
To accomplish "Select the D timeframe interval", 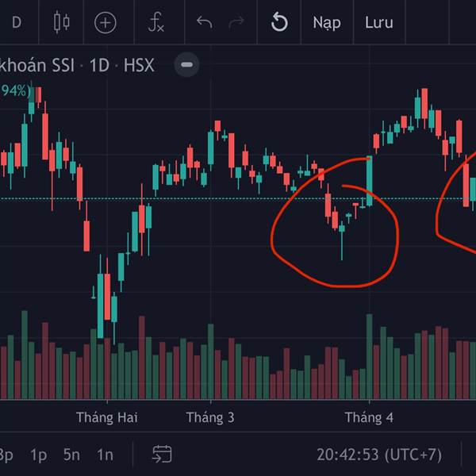I will 17,22.
